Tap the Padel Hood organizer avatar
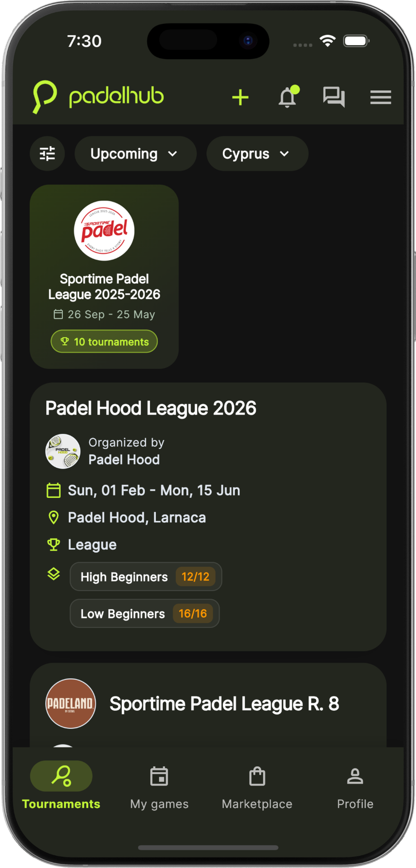 [x=63, y=451]
